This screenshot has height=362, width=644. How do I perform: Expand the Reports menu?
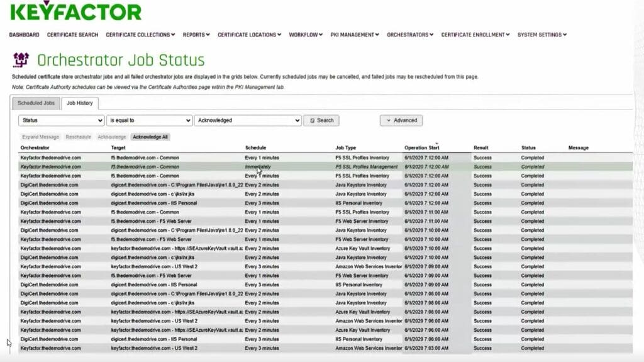tap(196, 35)
